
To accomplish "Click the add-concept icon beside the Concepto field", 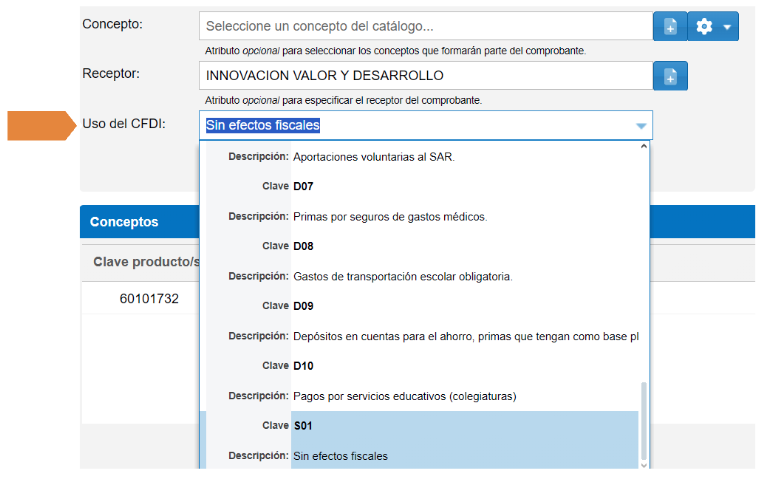I will 670,26.
